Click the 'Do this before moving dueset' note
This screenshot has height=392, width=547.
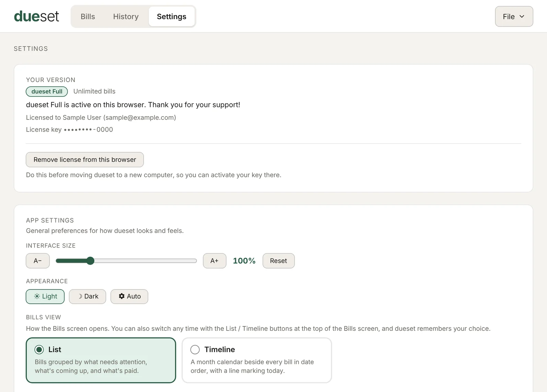point(154,175)
